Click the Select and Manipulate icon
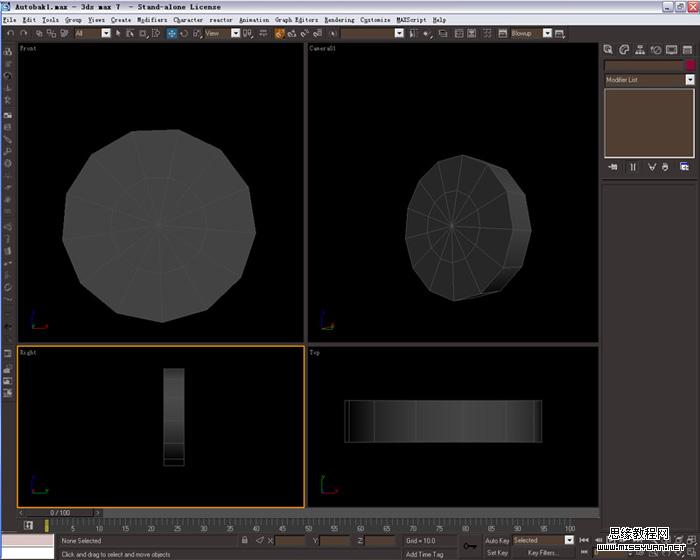Image resolution: width=700 pixels, height=560 pixels. coord(263,33)
